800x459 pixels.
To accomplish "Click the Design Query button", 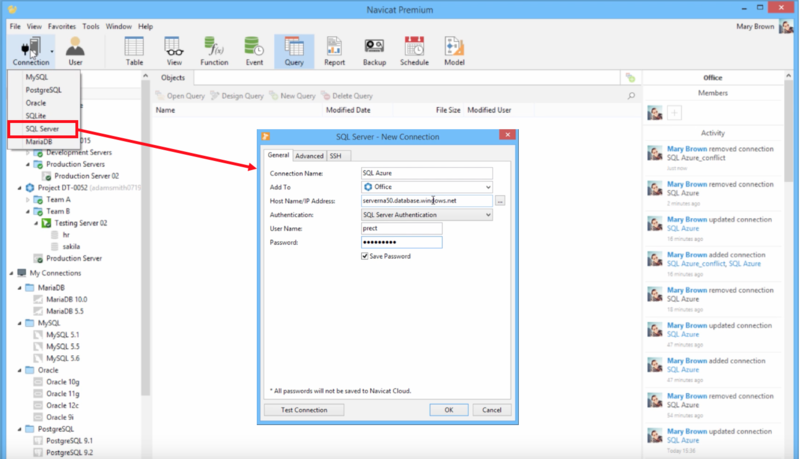I will pos(237,95).
